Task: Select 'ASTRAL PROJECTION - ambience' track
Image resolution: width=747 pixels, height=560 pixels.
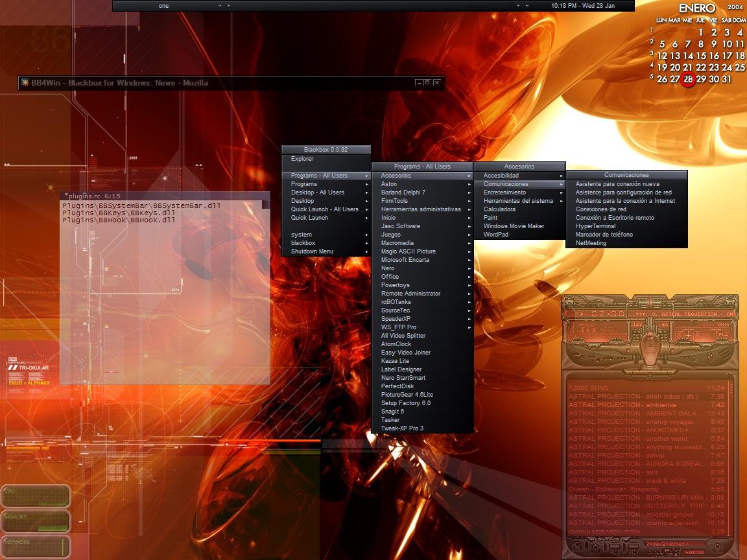Action: (646, 404)
